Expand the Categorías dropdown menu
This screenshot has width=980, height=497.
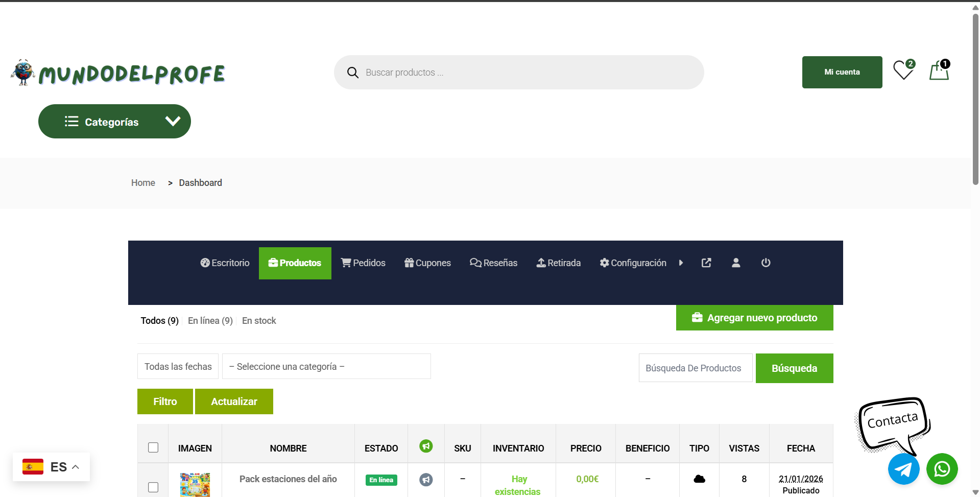click(x=114, y=122)
